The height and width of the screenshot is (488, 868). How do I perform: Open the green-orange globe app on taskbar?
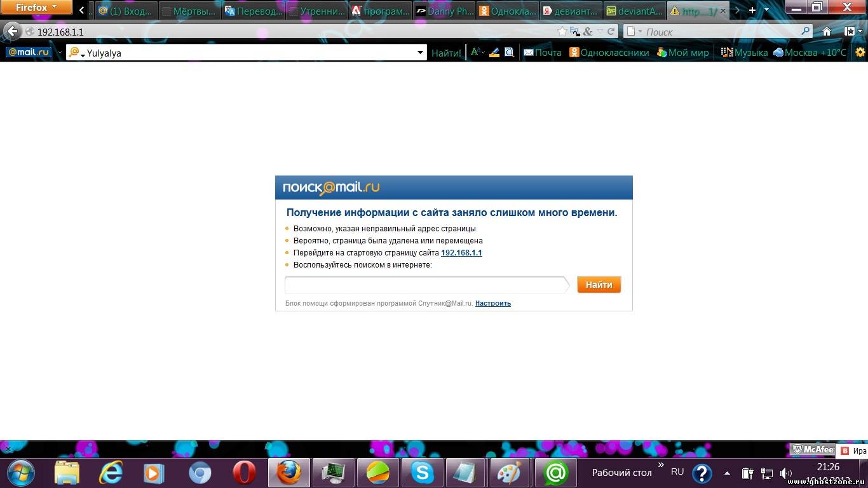click(x=377, y=473)
